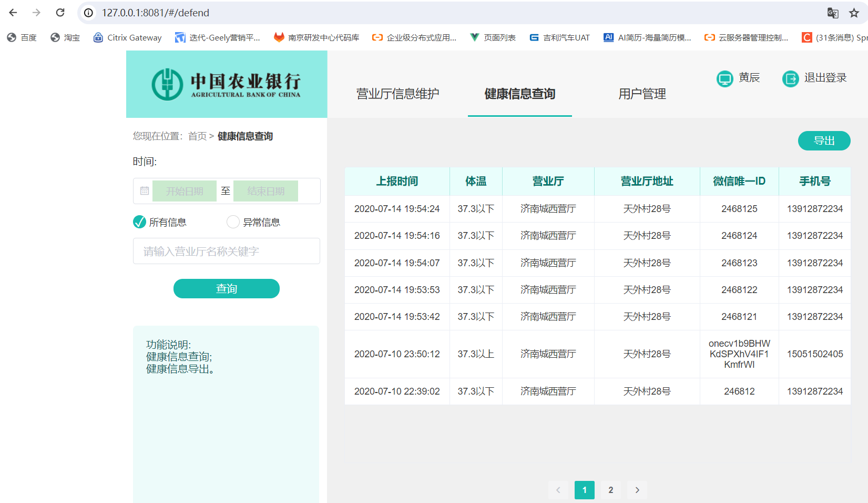
Task: Open the Citrix Gateway bookmark
Action: tap(127, 37)
